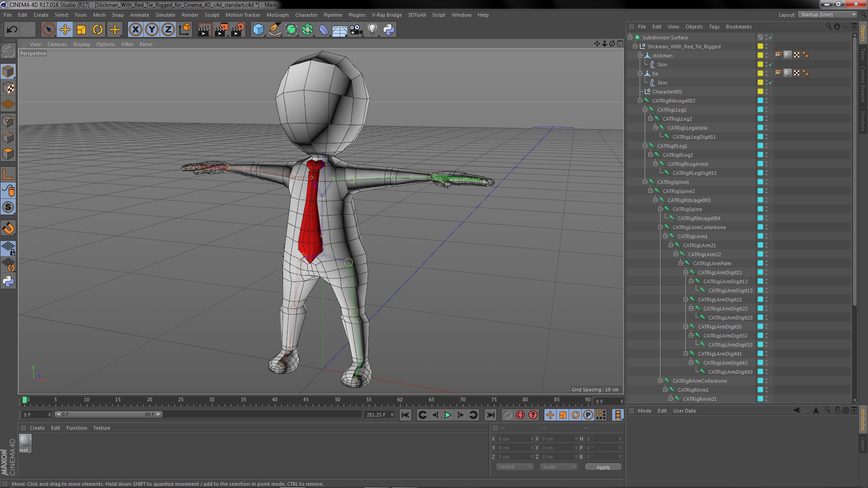Open the MoGraph menu

point(278,15)
